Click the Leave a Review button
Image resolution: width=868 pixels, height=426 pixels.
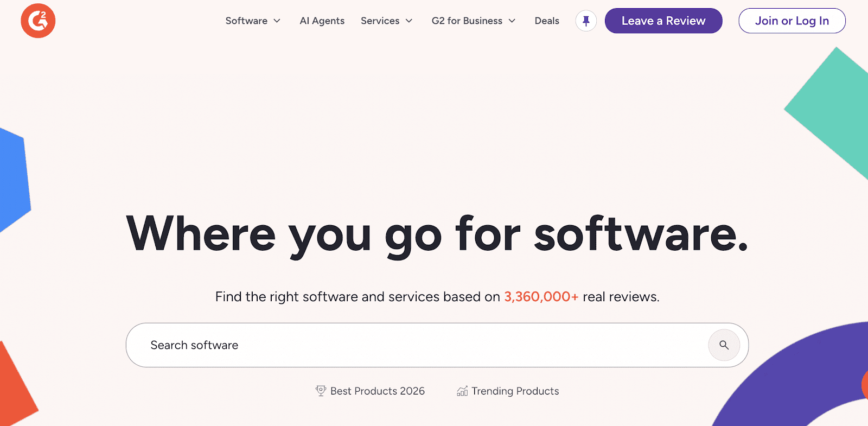(663, 21)
